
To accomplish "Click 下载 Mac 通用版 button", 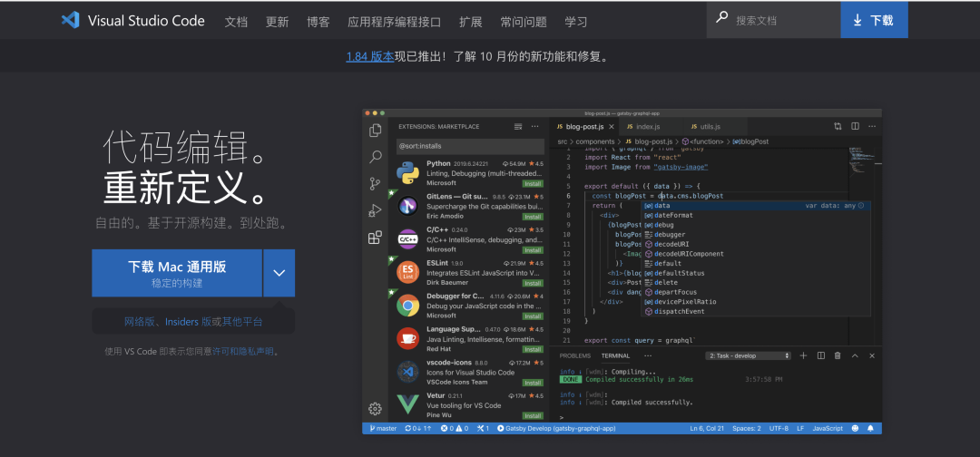I will [x=177, y=273].
